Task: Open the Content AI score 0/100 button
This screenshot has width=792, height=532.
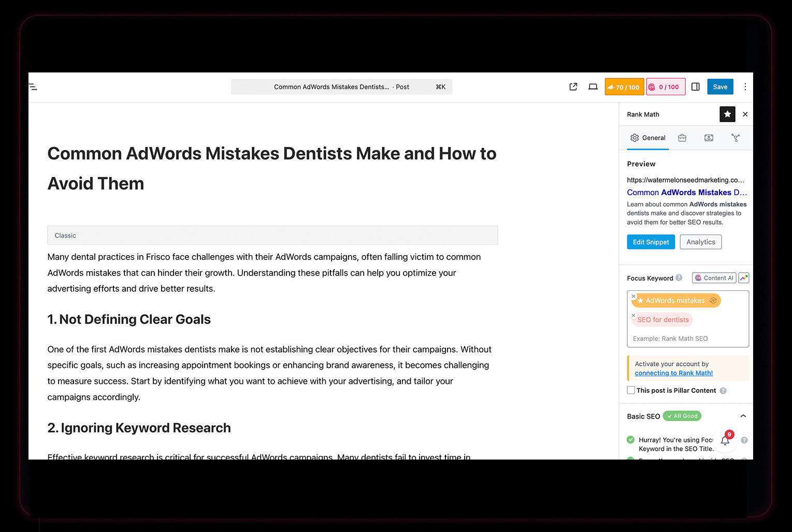Action: pos(666,87)
